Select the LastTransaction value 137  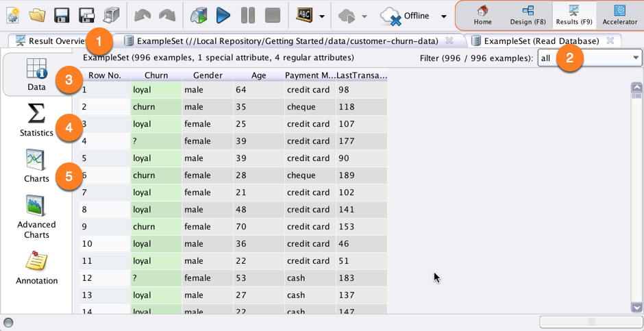tap(362, 295)
